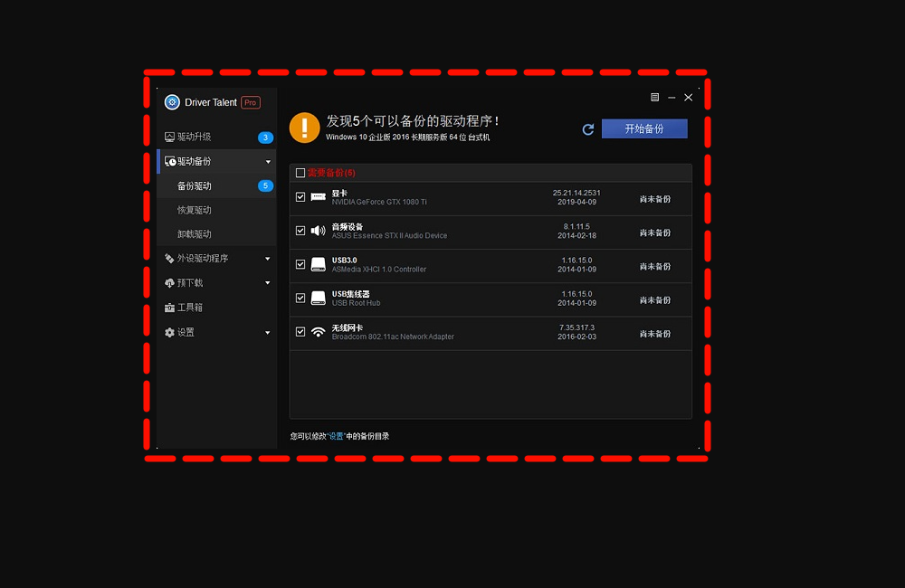Viewport: 905px width, 588px height.
Task: Click the badge 5 beside 备份驱动
Action: click(265, 185)
